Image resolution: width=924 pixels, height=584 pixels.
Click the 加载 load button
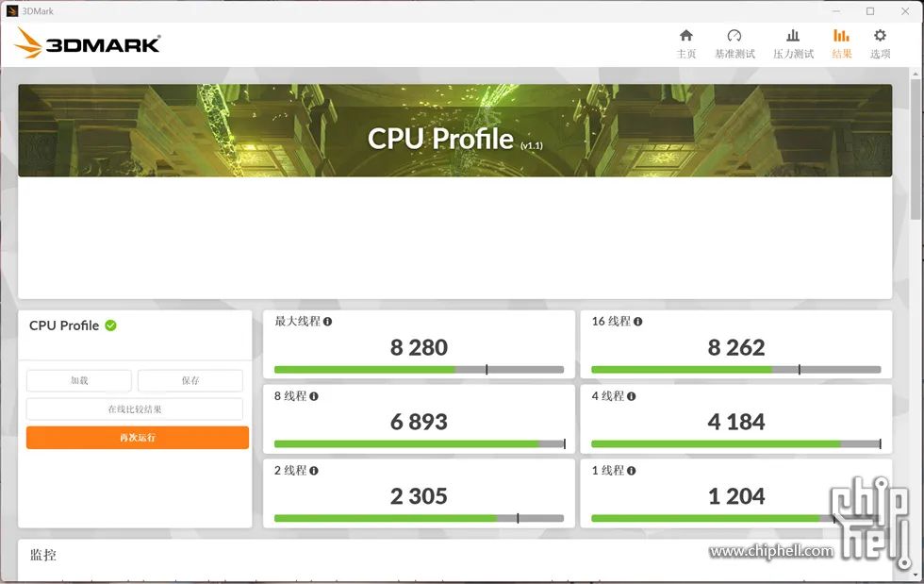pyautogui.click(x=79, y=380)
